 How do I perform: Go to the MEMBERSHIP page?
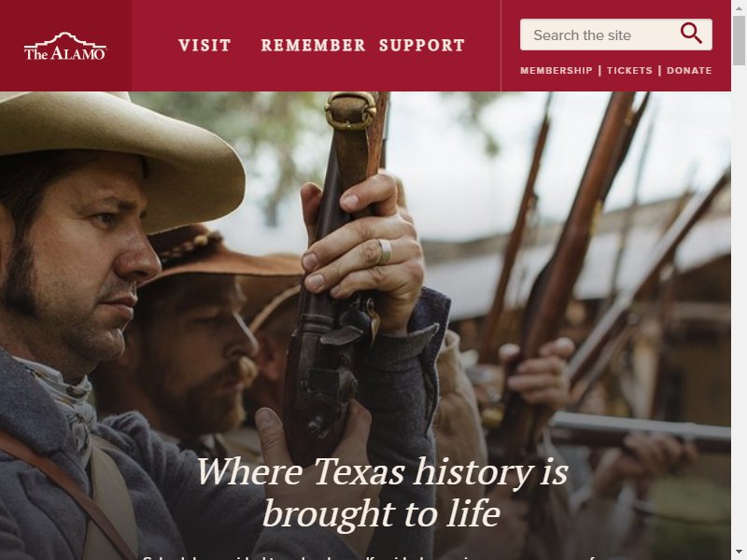pyautogui.click(x=556, y=71)
